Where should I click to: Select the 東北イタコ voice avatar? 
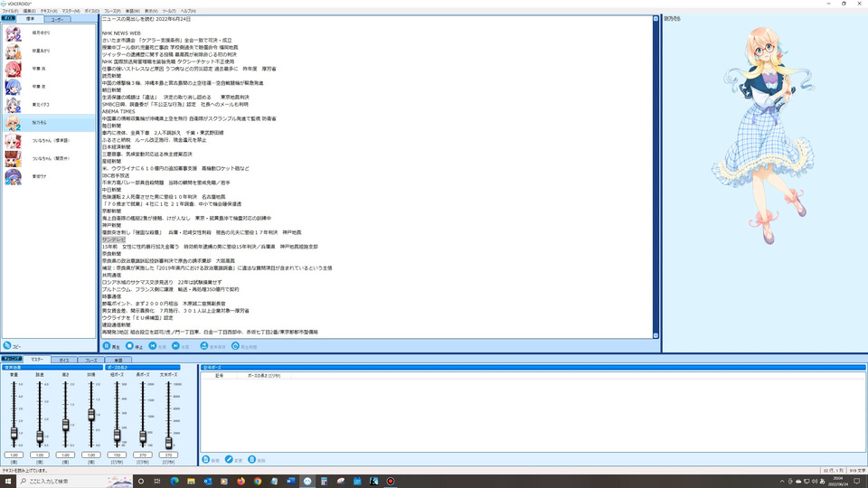[13, 105]
